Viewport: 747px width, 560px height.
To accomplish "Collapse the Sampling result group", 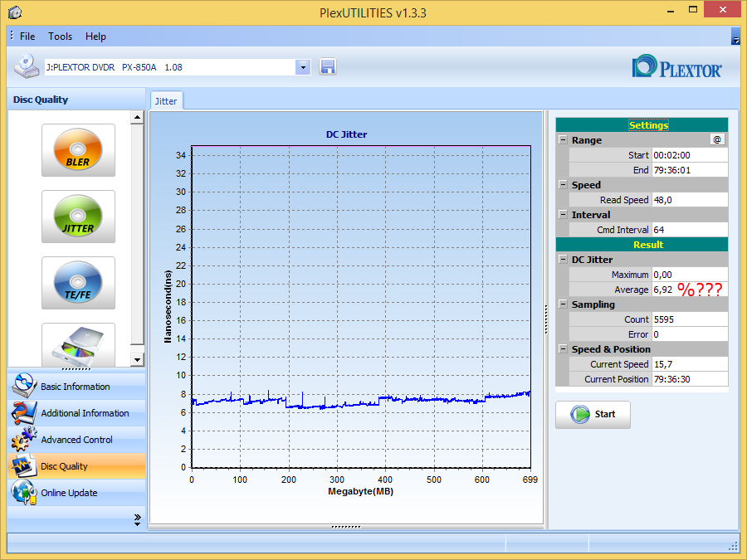I will pos(563,304).
